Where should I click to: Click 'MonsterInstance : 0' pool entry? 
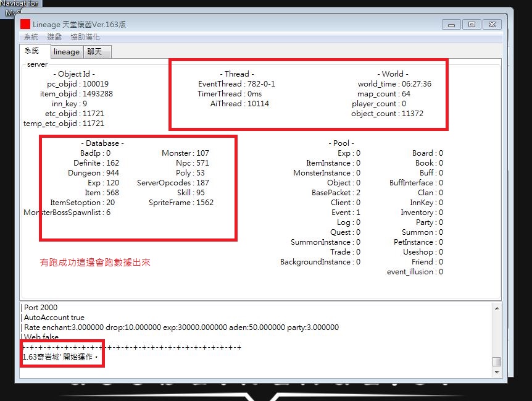click(x=326, y=173)
